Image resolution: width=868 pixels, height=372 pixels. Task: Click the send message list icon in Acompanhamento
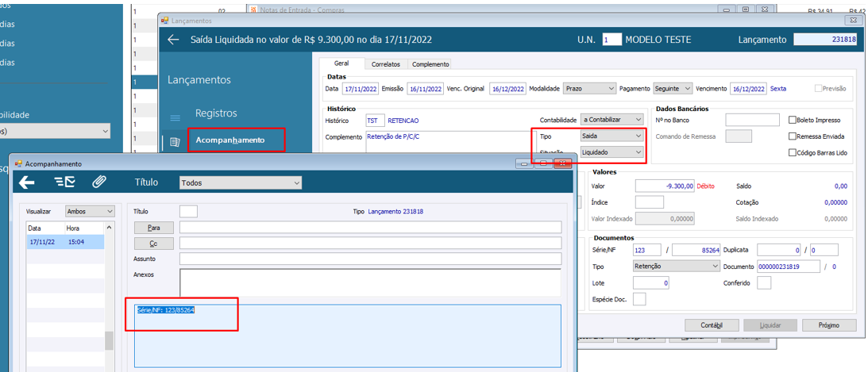[x=65, y=182]
